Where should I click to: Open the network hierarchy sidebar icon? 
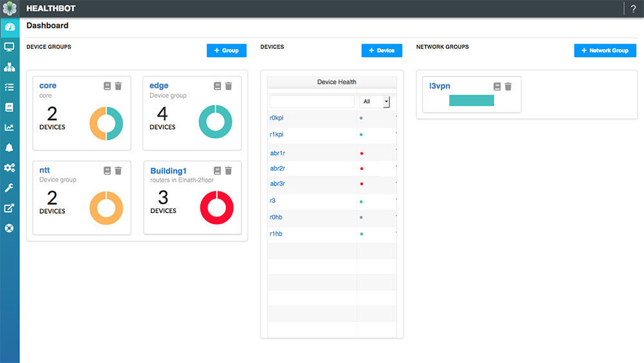click(x=10, y=67)
